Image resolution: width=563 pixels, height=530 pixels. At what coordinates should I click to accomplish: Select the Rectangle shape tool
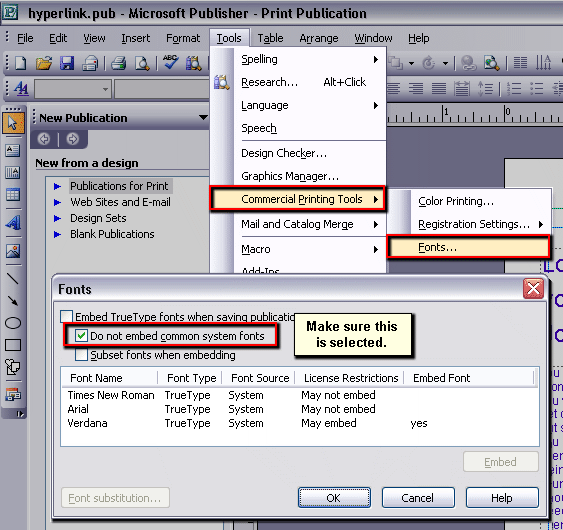(x=13, y=345)
